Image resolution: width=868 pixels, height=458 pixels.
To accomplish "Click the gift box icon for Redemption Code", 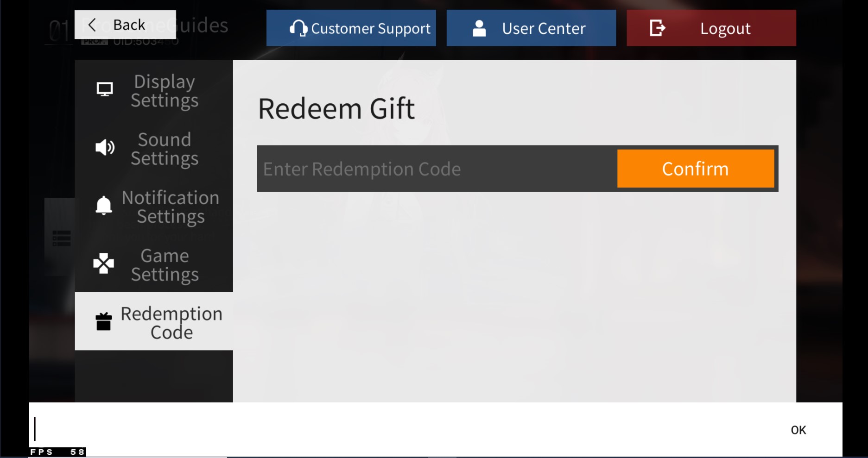I will coord(103,321).
